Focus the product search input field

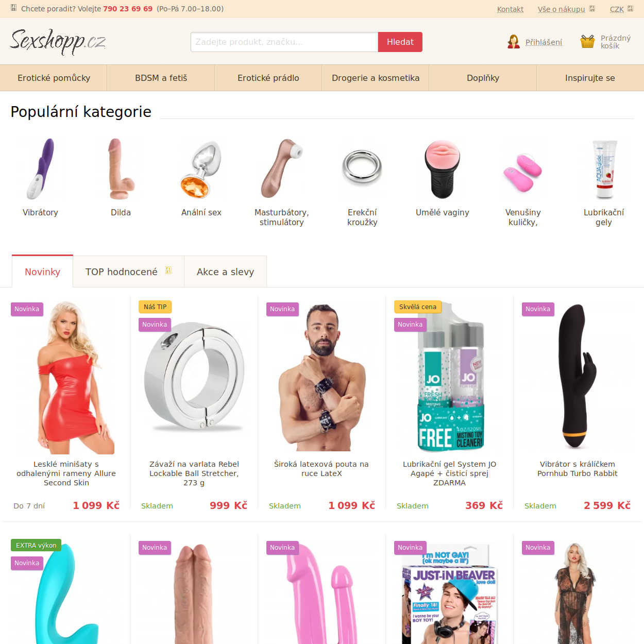tap(284, 42)
